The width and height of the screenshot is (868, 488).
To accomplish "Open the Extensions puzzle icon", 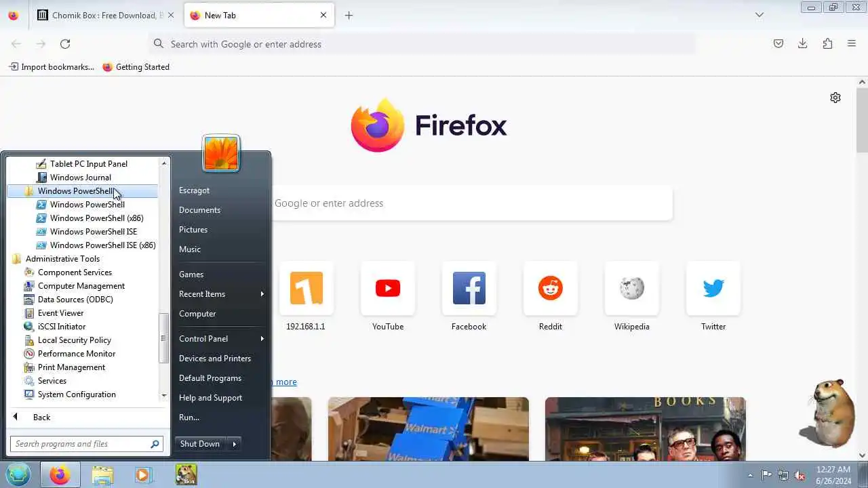I will pyautogui.click(x=827, y=44).
